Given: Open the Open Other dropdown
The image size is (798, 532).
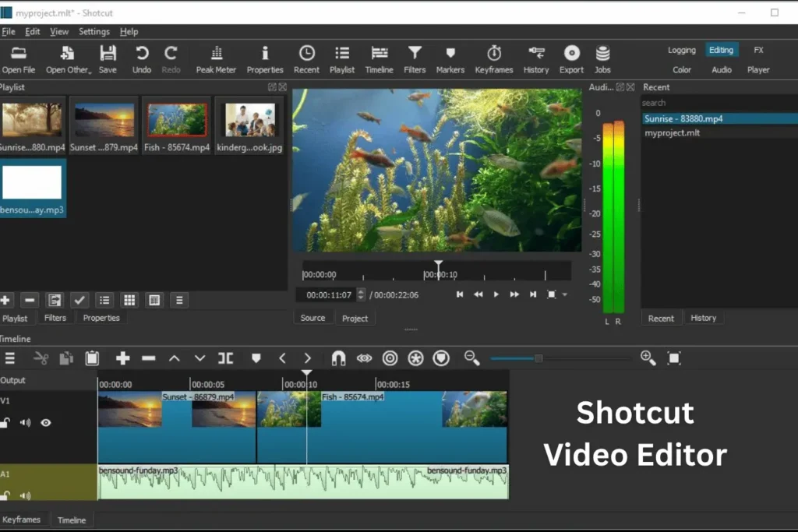Looking at the screenshot, I should tap(69, 59).
